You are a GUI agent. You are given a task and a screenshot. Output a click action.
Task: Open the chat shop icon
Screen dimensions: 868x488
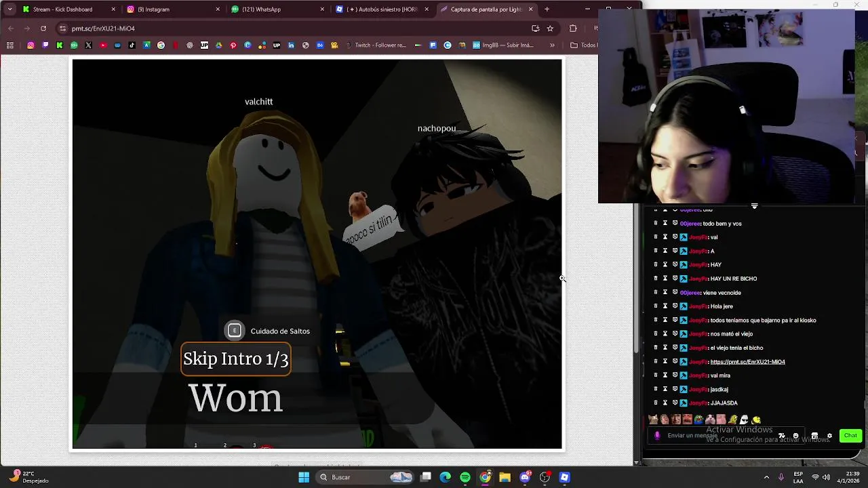click(814, 436)
